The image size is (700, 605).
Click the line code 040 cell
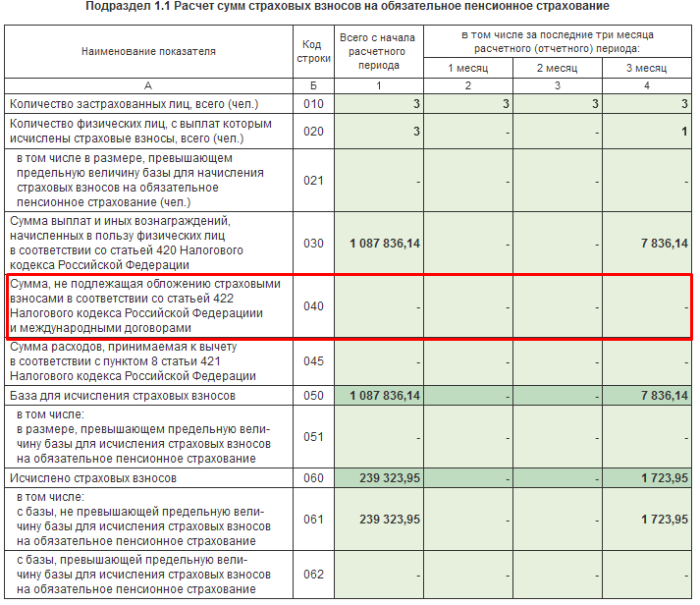click(x=313, y=306)
